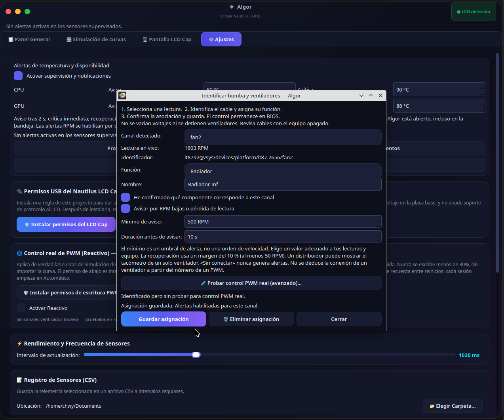
Task: Go to the Pantalla LCD Cap tab
Action: [x=167, y=39]
